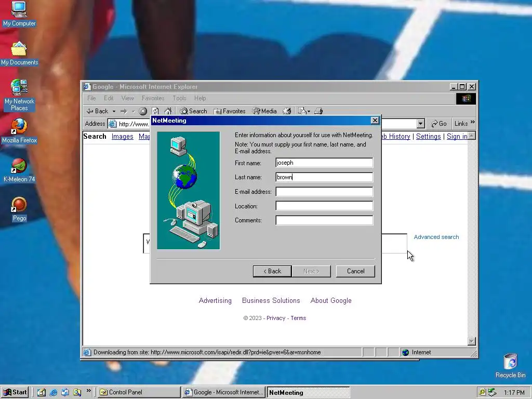This screenshot has width=532, height=399.
Task: Open My Computer desktop icon
Action: coord(19,14)
